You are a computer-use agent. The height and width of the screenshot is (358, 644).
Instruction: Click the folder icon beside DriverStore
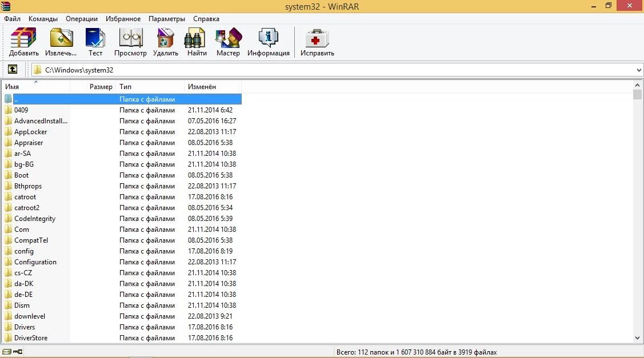(8, 338)
